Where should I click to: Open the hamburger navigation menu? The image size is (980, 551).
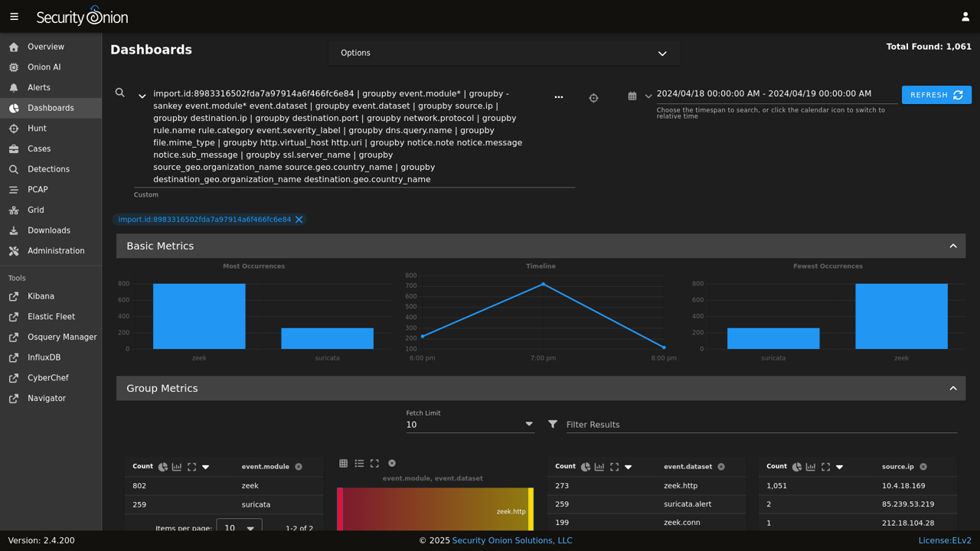pos(14,16)
